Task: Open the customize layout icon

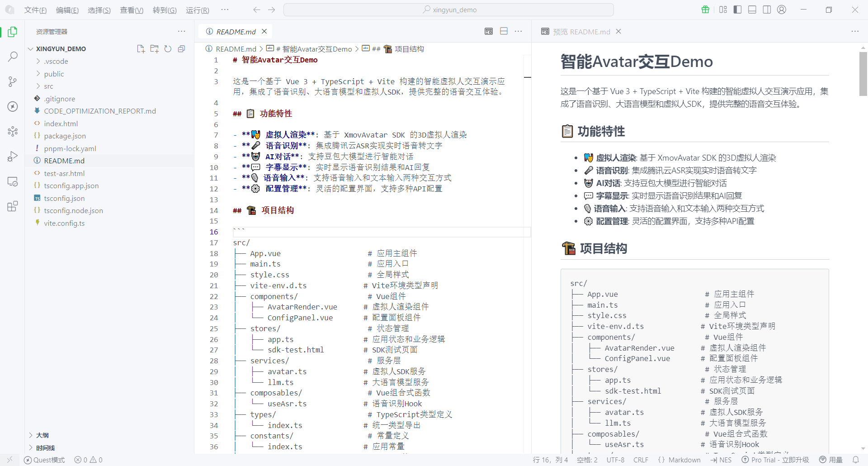Action: [723, 10]
